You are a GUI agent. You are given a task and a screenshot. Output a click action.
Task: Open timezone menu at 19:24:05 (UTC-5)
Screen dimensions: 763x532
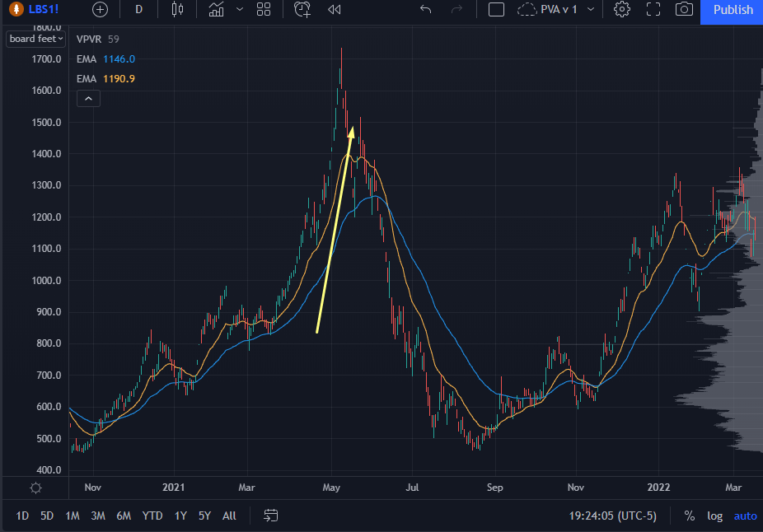tap(613, 516)
